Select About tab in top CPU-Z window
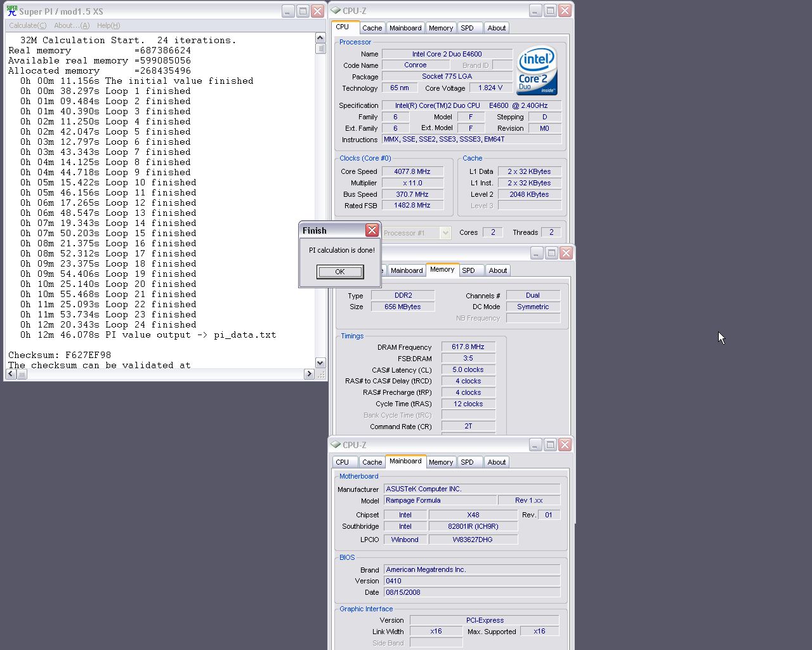The height and width of the screenshot is (650, 812). [497, 28]
